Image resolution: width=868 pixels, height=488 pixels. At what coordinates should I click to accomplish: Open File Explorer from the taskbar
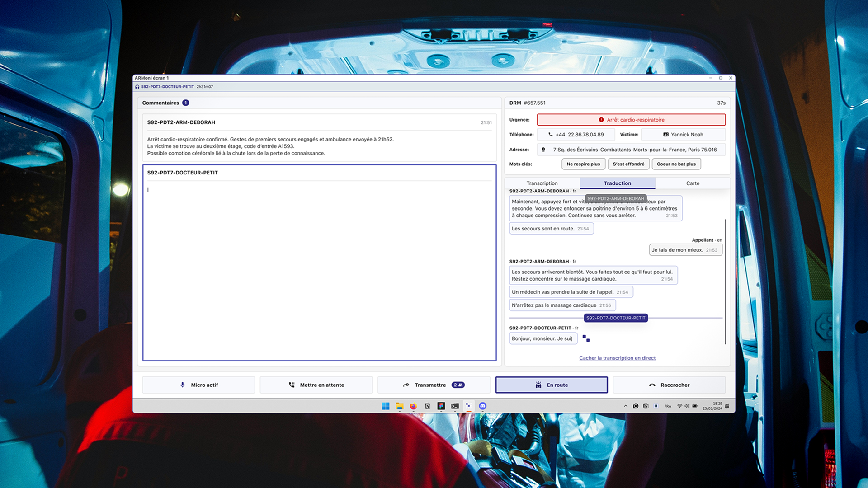[400, 406]
